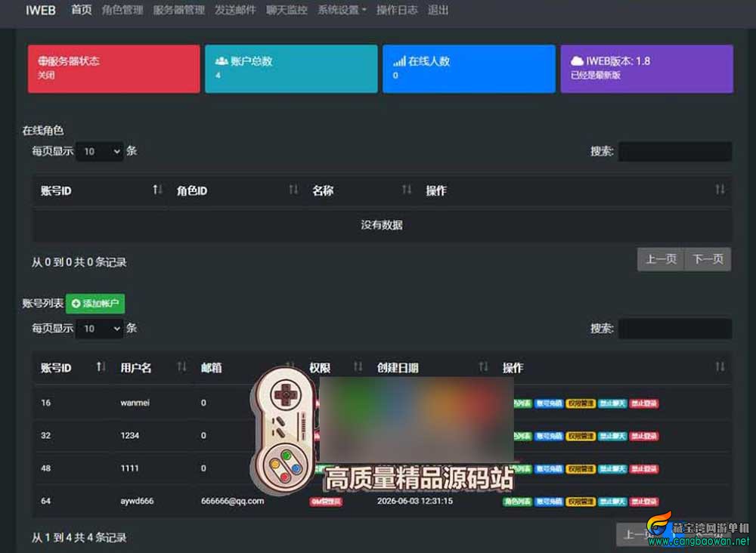Click the users icon in the 账户总数 card
The width and height of the screenshot is (756, 553).
222,61
